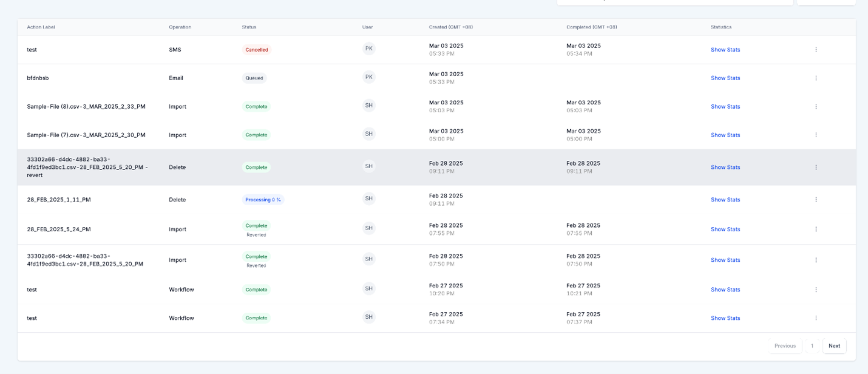This screenshot has height=374, width=868.
Task: Open the actions menu on the Feb 27 07:34 Workflow row
Action: 816,318
